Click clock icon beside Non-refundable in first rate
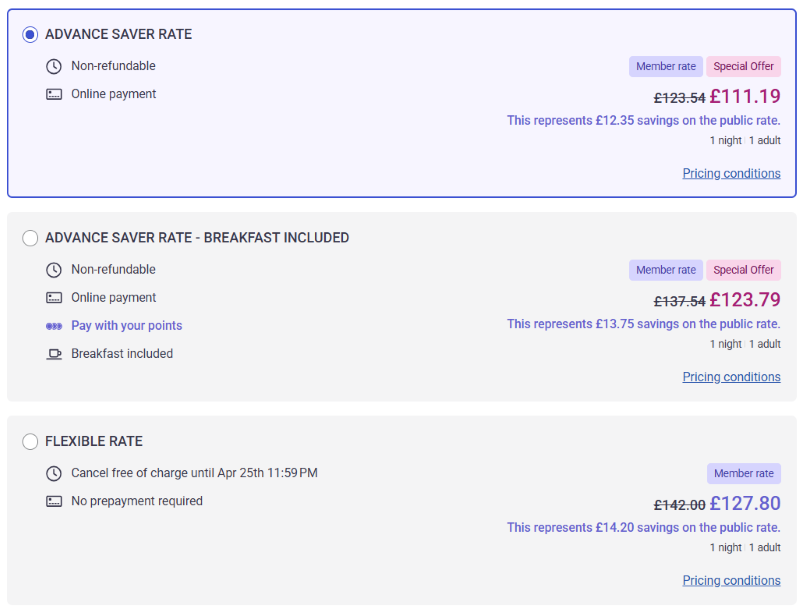Screen dimensions: 800x613 click(54, 66)
